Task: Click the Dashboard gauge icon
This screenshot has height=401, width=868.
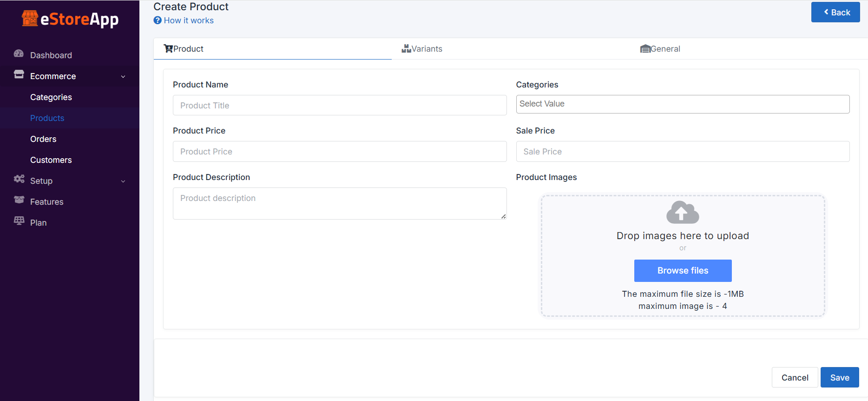Action: 19,53
